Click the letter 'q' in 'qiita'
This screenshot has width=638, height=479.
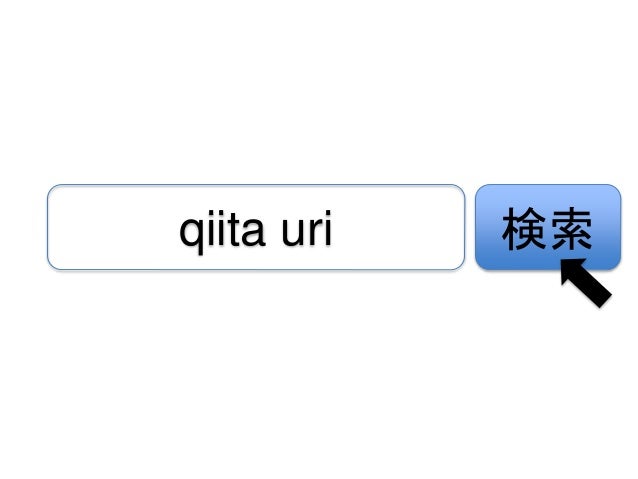pos(191,236)
